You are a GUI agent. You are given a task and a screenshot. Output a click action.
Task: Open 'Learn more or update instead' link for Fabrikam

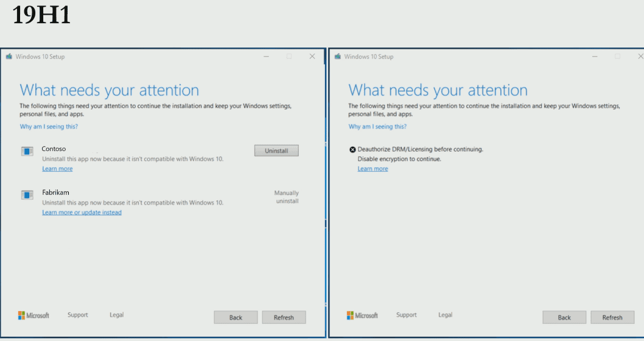click(x=82, y=213)
